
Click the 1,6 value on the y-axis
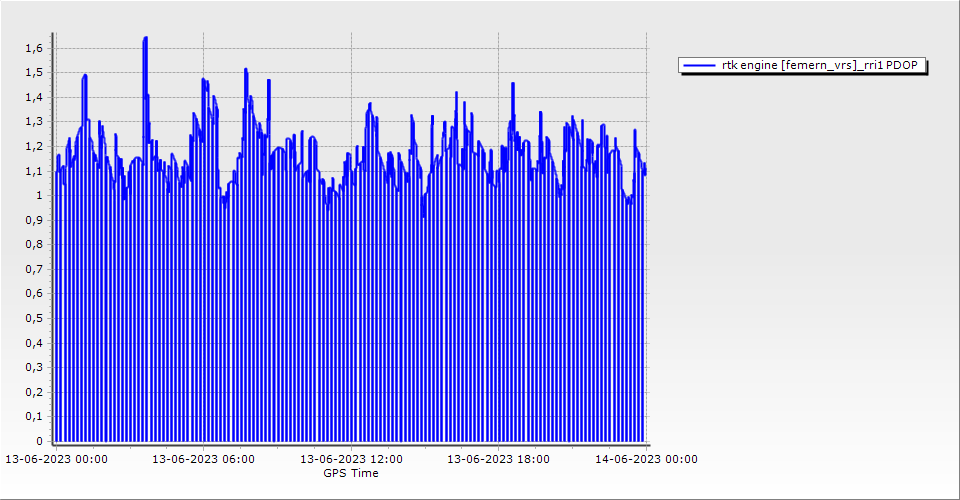35,48
